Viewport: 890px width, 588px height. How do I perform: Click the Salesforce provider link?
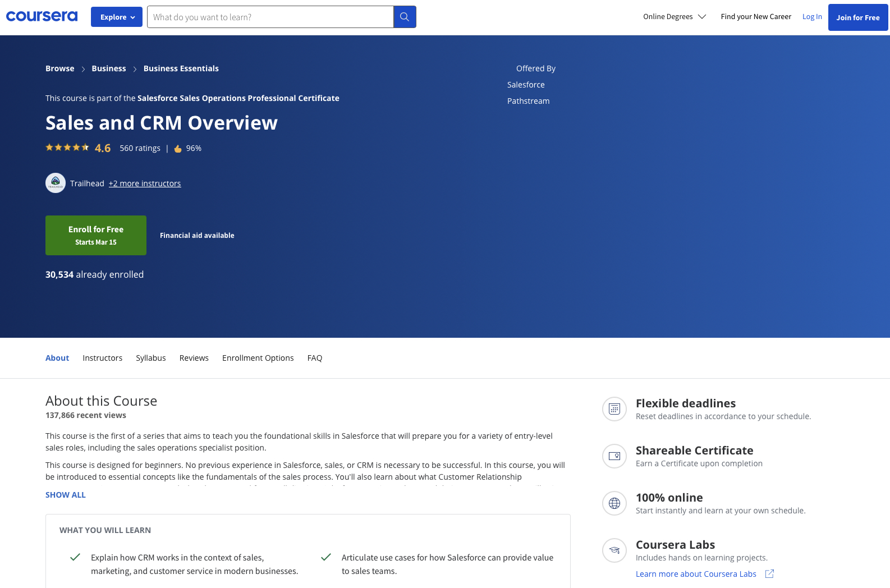point(526,85)
